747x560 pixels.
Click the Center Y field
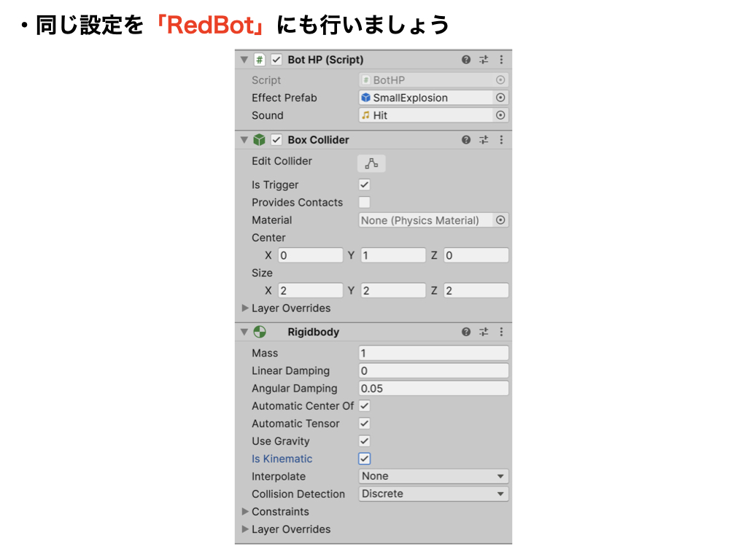click(x=393, y=255)
